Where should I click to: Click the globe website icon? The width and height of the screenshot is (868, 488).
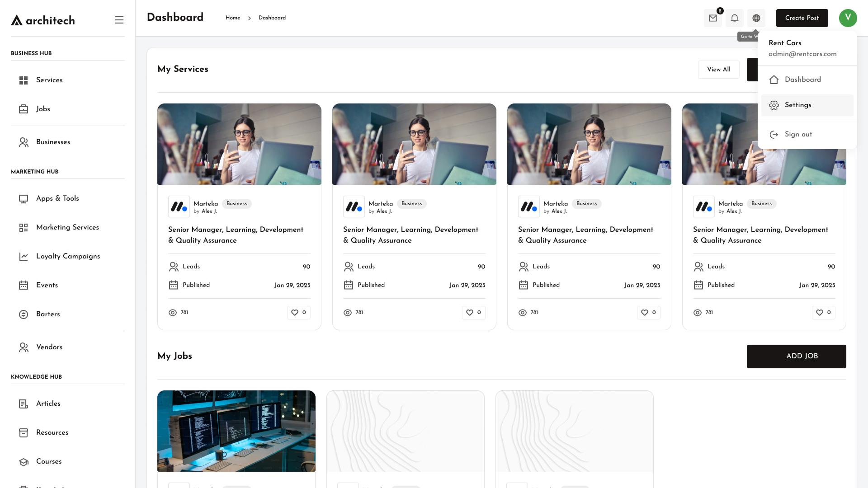pos(756,18)
